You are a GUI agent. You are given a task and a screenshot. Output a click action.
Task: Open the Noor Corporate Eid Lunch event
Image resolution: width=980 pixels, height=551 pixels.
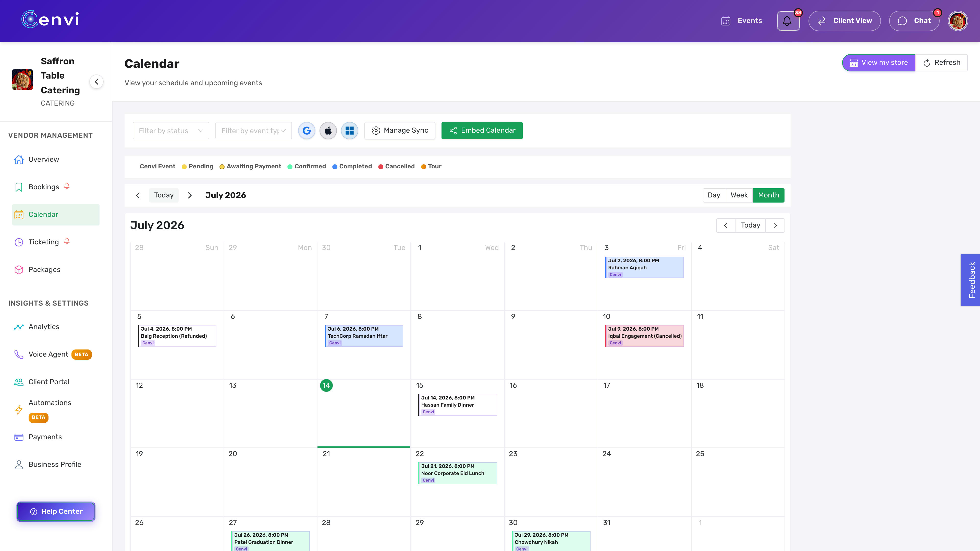[457, 473]
